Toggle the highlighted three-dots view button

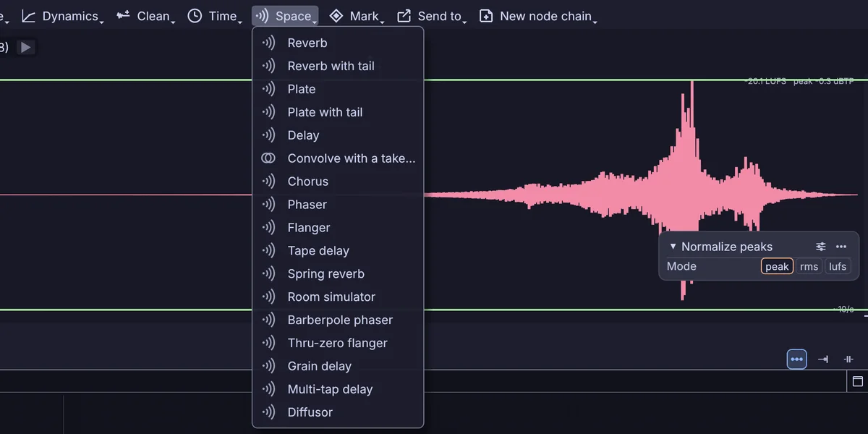(796, 359)
